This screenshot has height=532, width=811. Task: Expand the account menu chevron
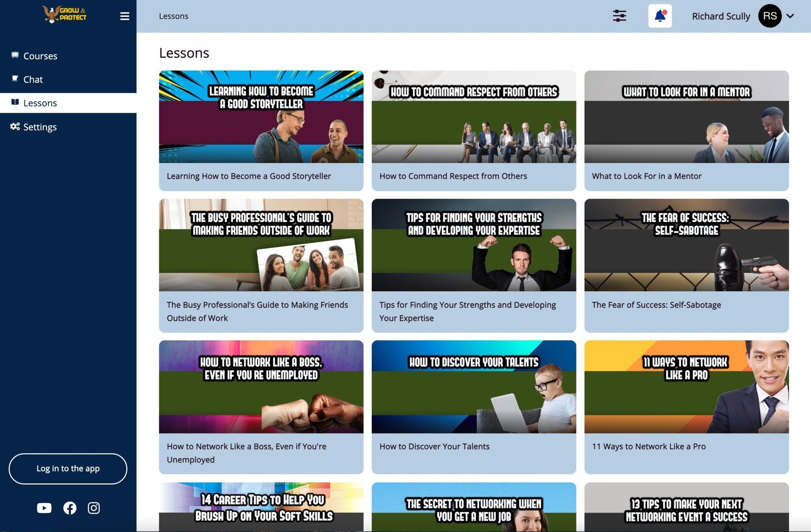[x=790, y=16]
